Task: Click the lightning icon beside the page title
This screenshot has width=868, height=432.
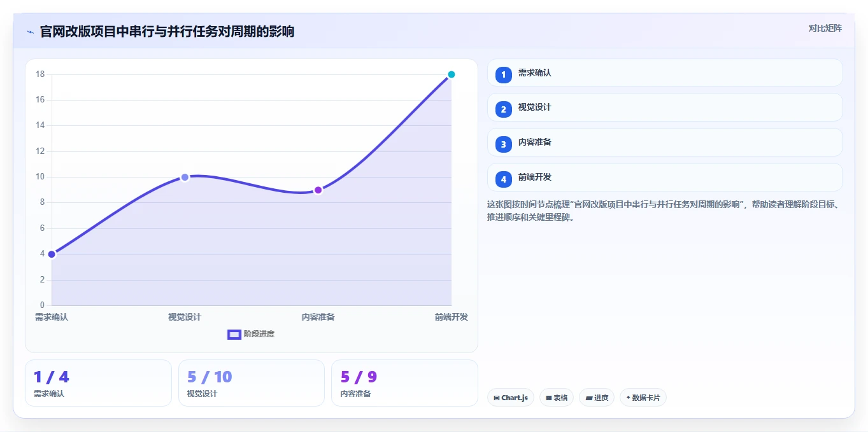Action: 30,32
